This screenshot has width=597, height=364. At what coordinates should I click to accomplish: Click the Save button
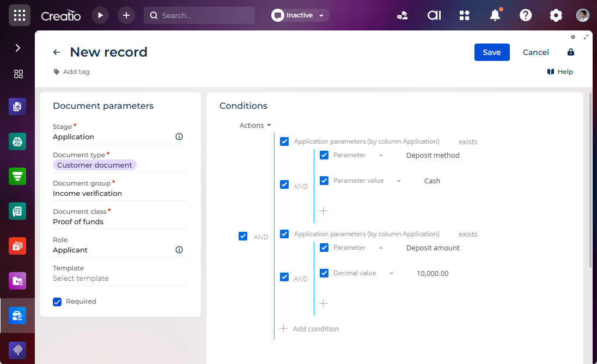click(492, 52)
